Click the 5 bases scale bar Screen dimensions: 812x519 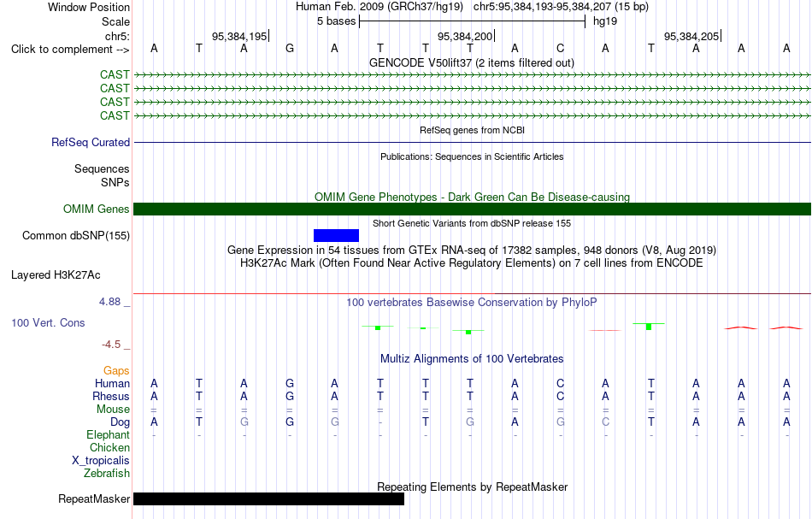pyautogui.click(x=472, y=21)
